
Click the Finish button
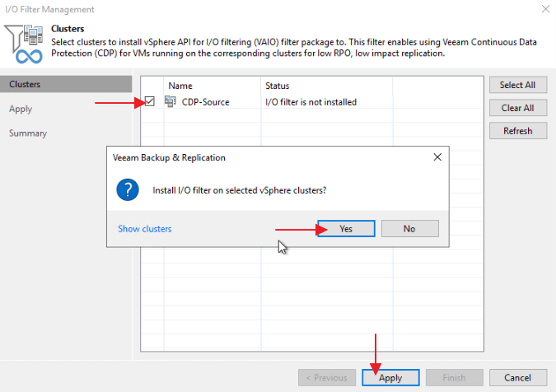coord(454,377)
